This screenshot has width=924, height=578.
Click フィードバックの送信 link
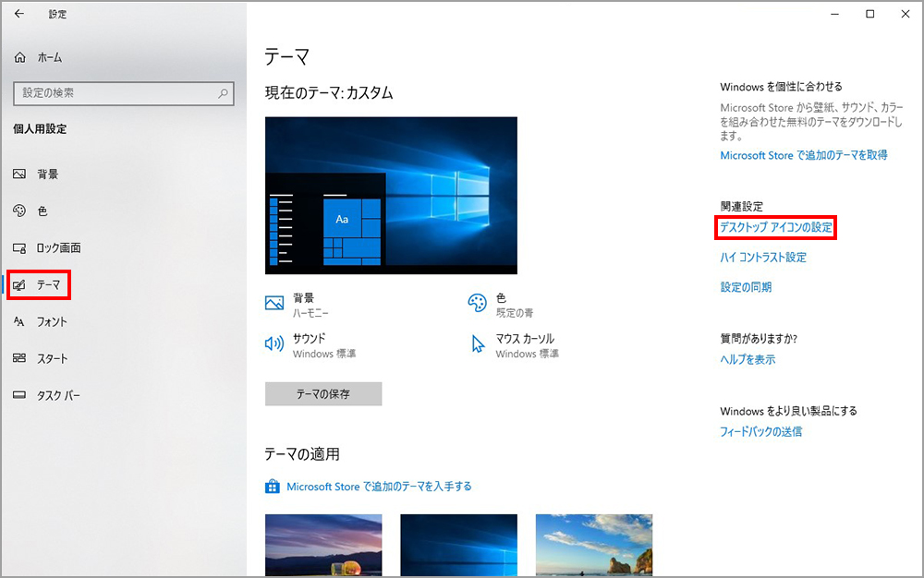tap(760, 431)
